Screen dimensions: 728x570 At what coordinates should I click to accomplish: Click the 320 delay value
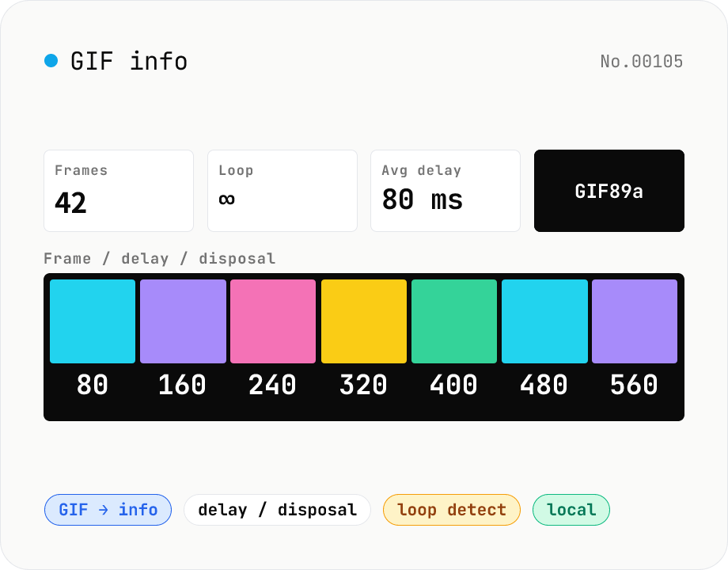tap(363, 385)
